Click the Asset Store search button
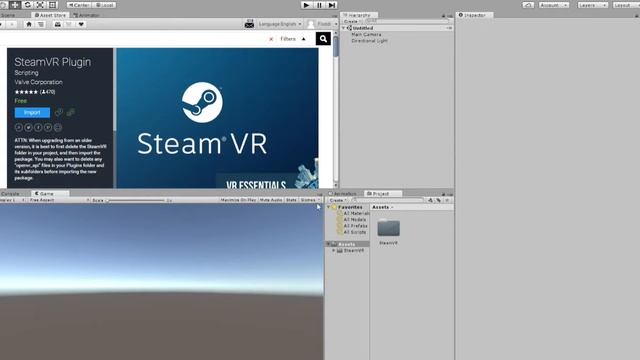640x360 pixels. (x=323, y=39)
